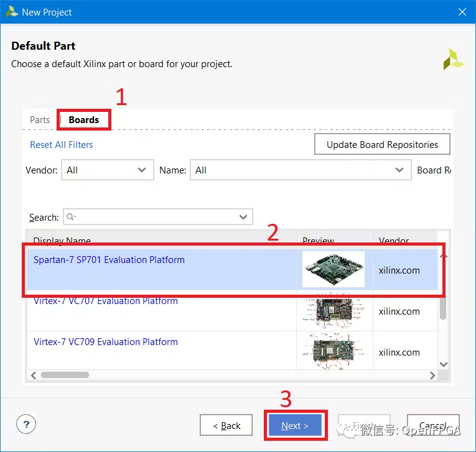The width and height of the screenshot is (476, 452).
Task: Focus the Search input field
Action: (158, 216)
